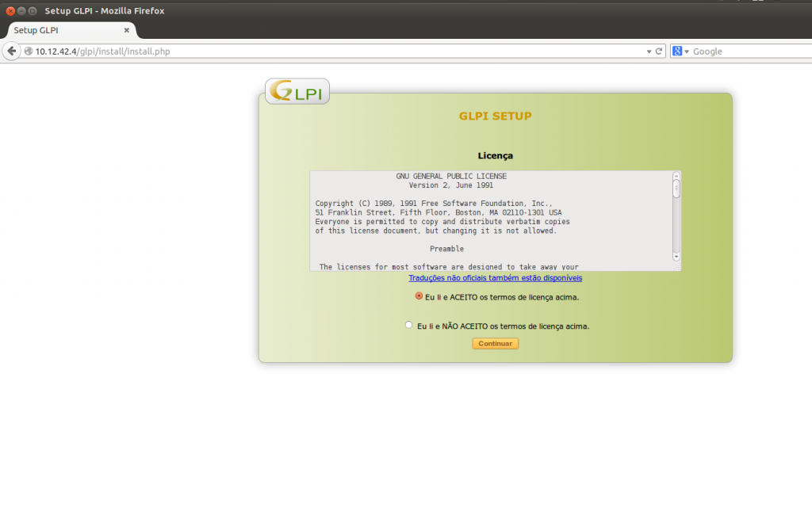Image resolution: width=812 pixels, height=515 pixels.
Task: Go back using the browser back arrow
Action: pyautogui.click(x=11, y=51)
